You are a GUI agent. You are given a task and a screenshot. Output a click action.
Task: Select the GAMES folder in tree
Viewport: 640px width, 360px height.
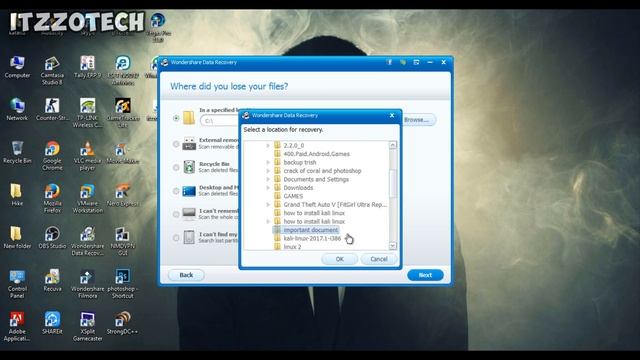point(293,196)
